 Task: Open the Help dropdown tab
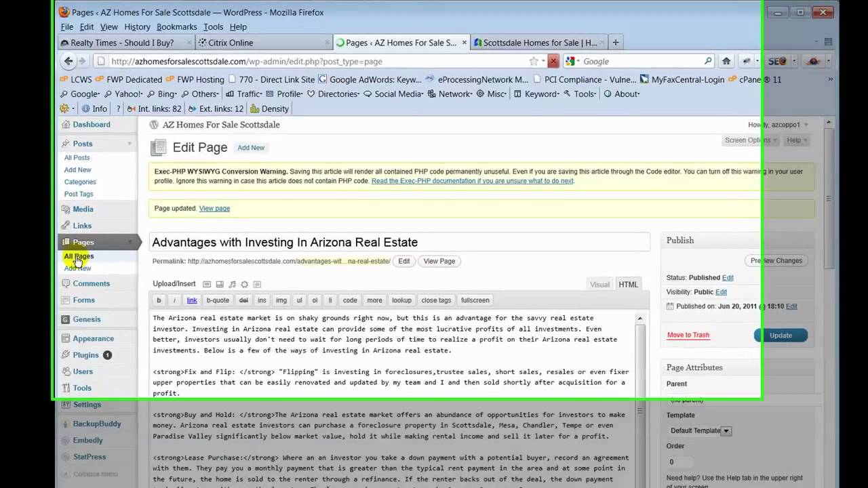click(x=797, y=140)
